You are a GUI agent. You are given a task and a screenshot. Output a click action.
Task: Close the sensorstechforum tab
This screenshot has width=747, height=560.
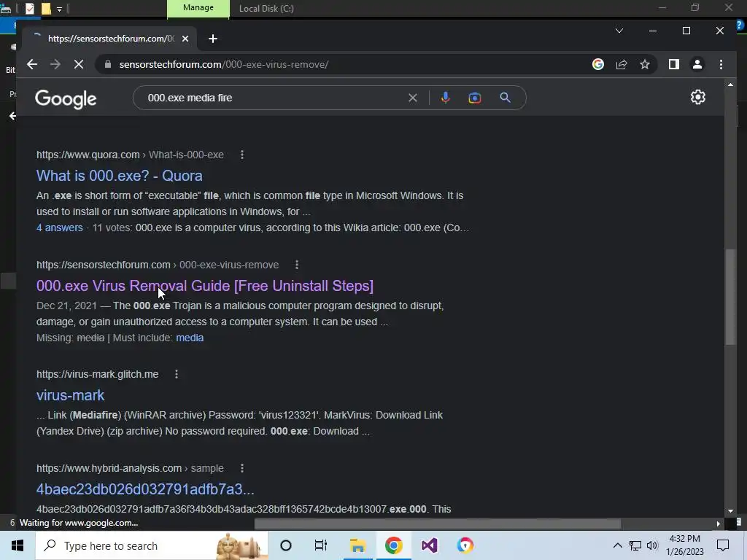pos(185,39)
